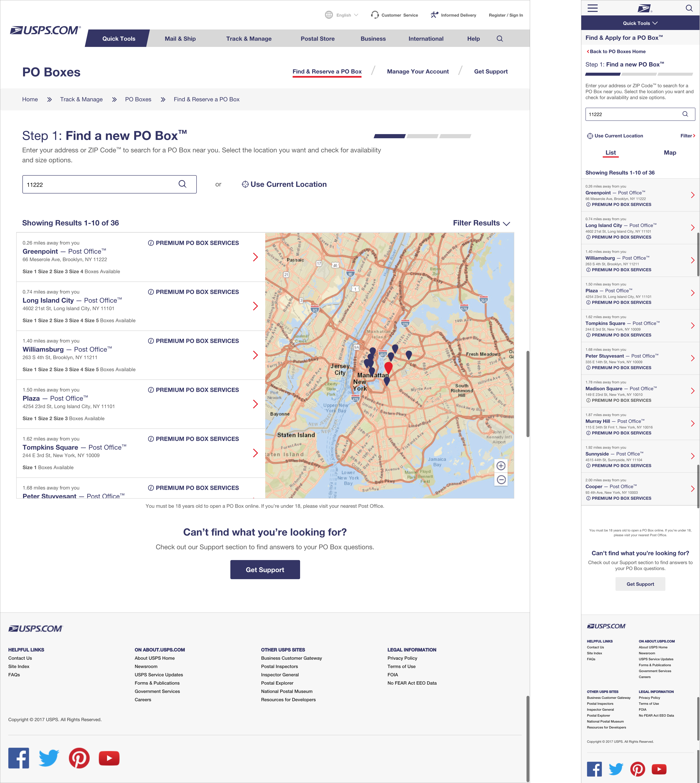
Task: Click the desktop results list scrollbar
Action: point(527,394)
